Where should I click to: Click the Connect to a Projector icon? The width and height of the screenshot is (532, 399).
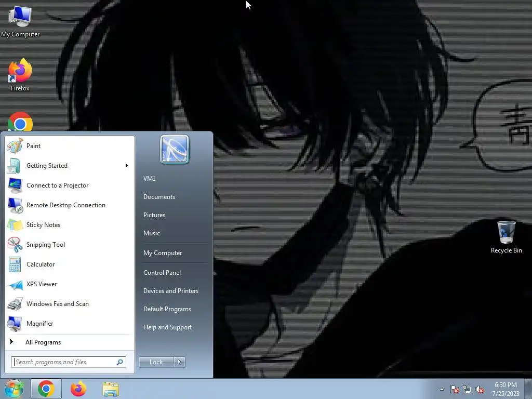click(15, 185)
